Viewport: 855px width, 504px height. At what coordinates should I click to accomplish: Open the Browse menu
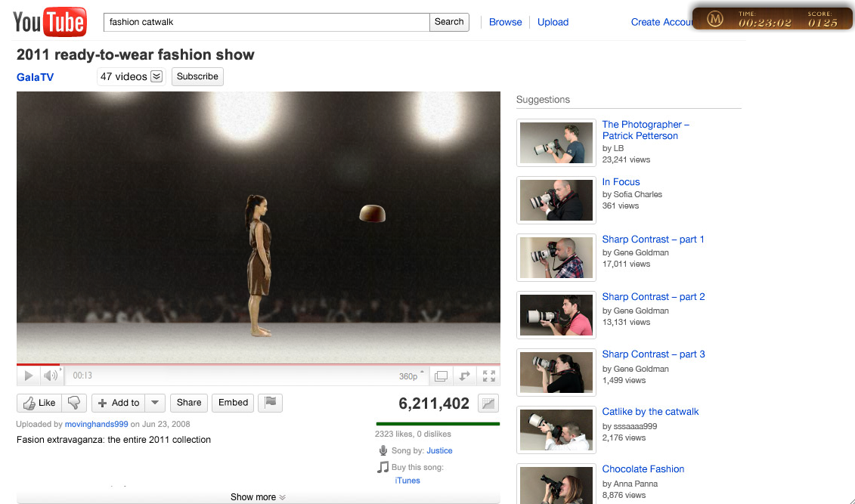[x=505, y=22]
